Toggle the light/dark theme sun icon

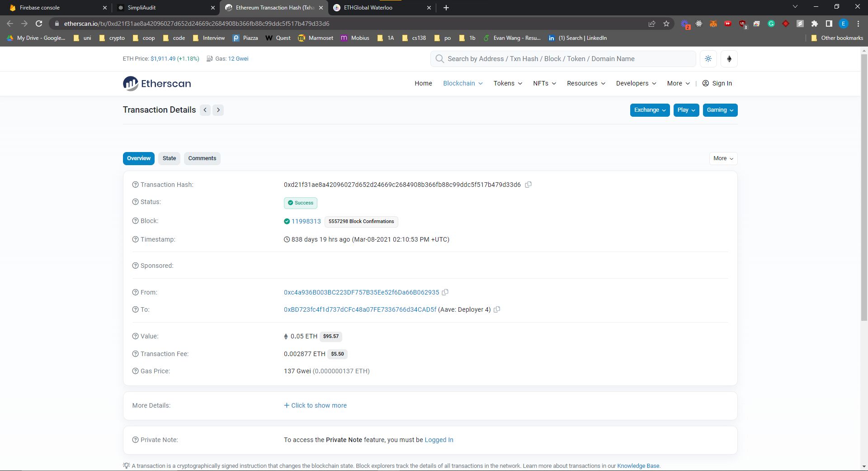coord(708,59)
